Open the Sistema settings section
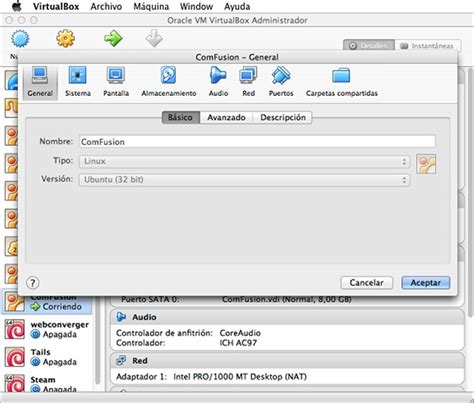The image size is (474, 403). tap(78, 82)
